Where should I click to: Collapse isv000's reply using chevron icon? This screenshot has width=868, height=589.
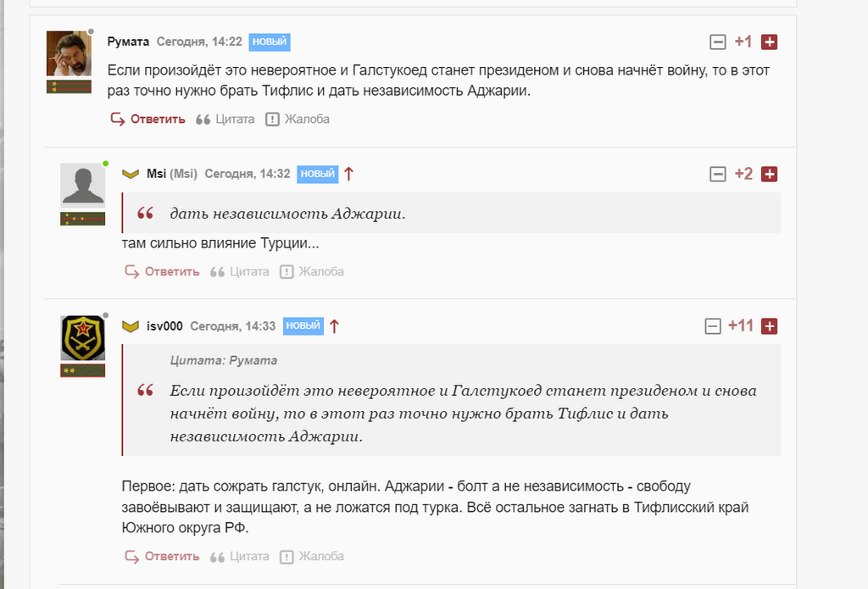click(131, 325)
